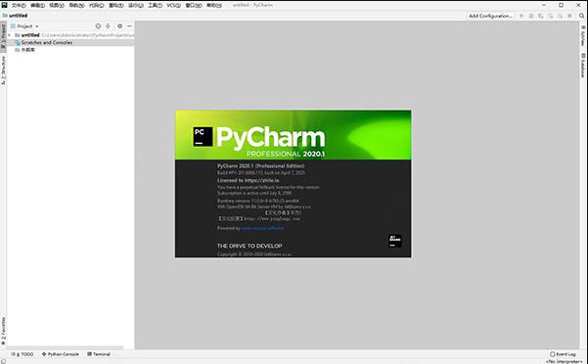Viewport: 588px width, 364px height.
Task: Select the 外部库 External Libraries row
Action: click(x=70, y=50)
